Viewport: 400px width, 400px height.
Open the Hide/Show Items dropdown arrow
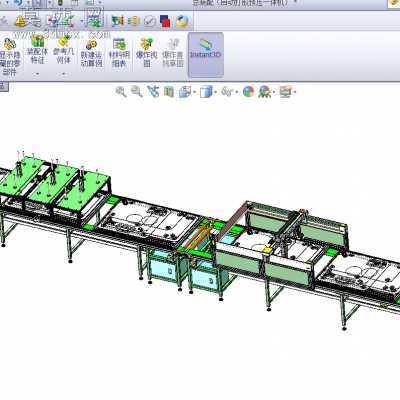[x=237, y=92]
